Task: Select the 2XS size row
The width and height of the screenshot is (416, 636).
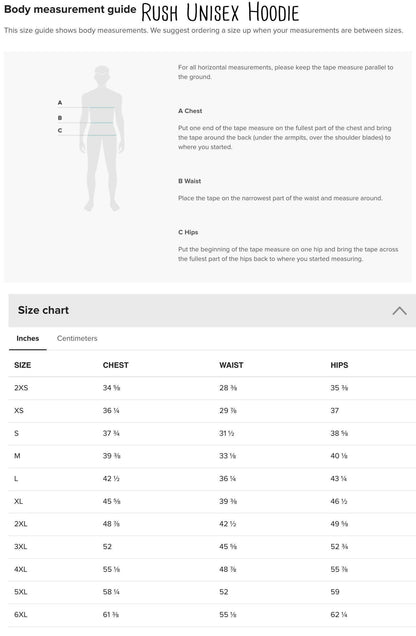Action: pyautogui.click(x=212, y=388)
